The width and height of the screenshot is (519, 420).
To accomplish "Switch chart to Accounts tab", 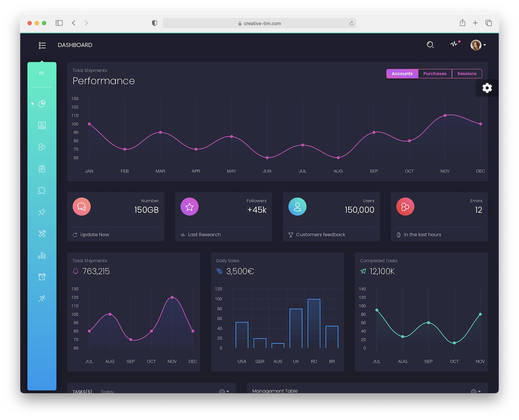I will click(402, 74).
